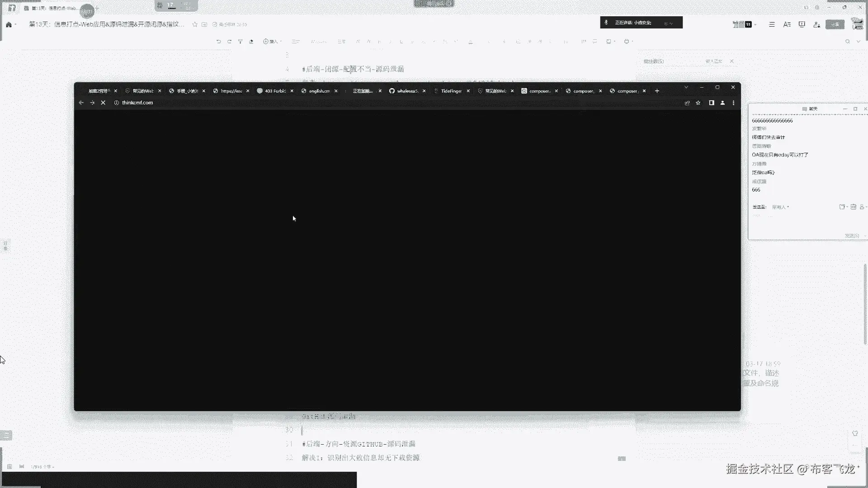Open the insert dropdown in toolbar
The image size is (868, 488).
273,42
